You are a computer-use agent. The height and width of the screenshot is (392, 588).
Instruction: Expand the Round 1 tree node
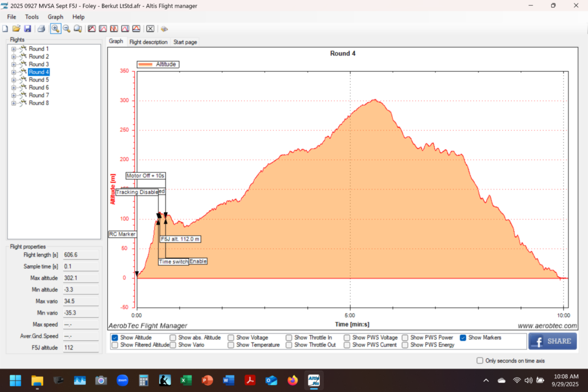13,49
